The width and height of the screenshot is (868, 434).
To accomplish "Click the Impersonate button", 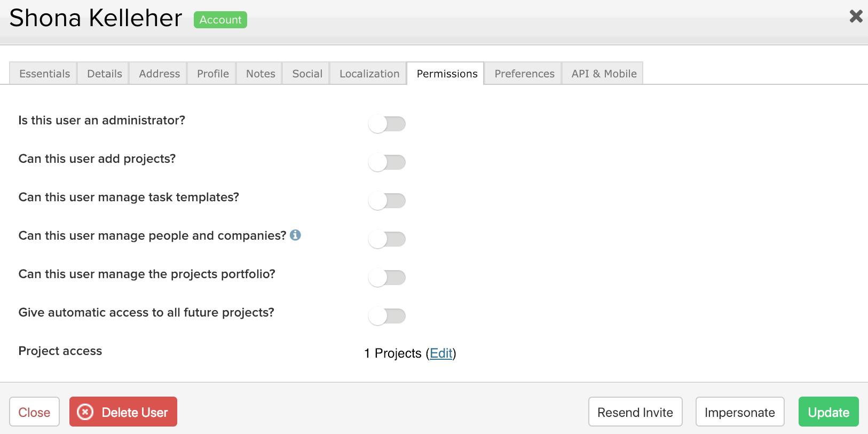I will coord(740,412).
